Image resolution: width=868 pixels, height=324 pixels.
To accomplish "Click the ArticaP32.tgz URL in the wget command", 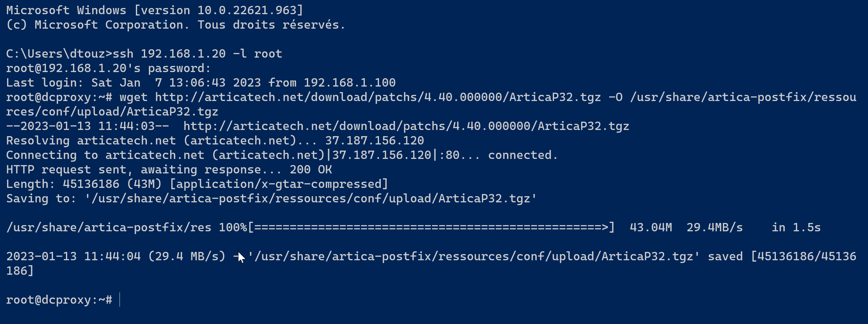I will pyautogui.click(x=378, y=97).
